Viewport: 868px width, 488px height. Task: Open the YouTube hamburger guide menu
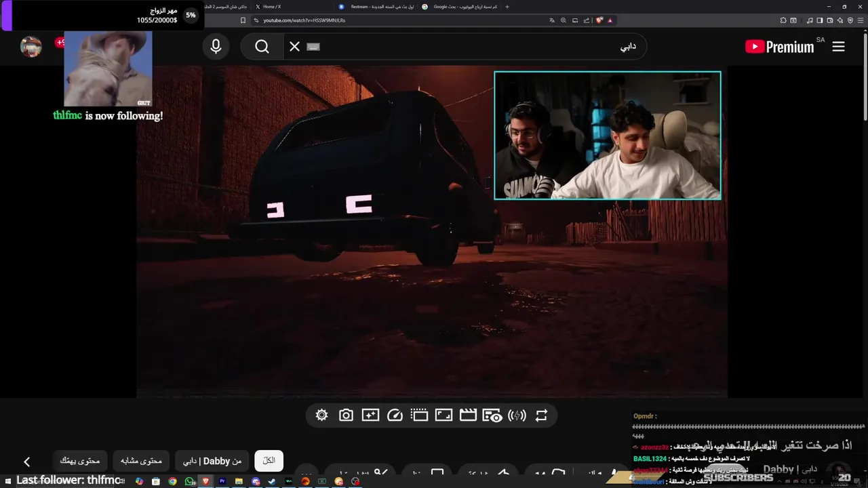839,47
